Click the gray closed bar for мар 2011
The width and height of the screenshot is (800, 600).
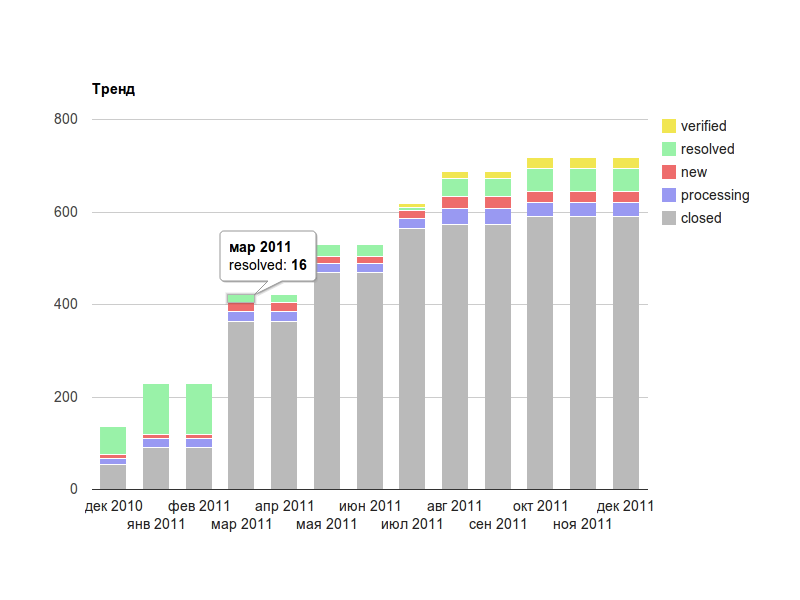(241, 405)
